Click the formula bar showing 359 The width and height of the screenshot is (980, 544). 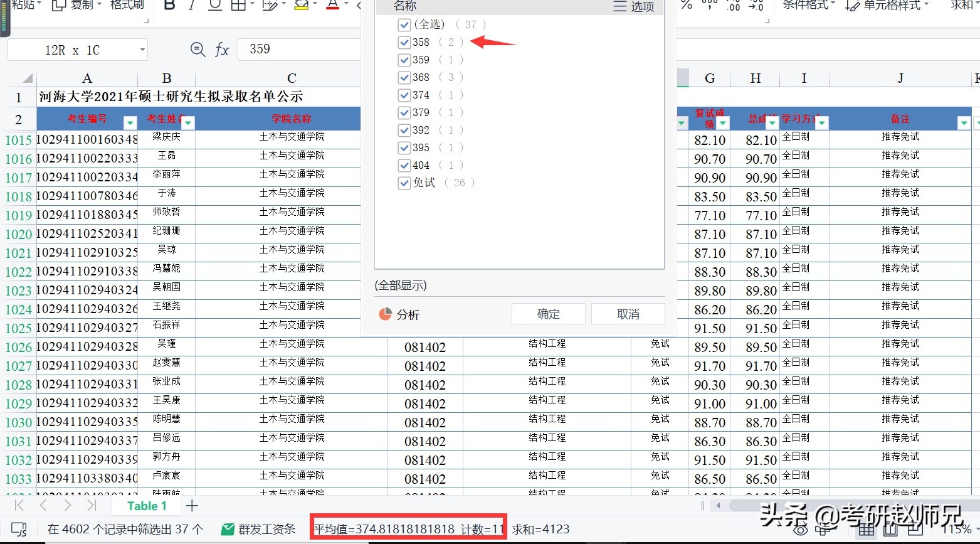301,49
